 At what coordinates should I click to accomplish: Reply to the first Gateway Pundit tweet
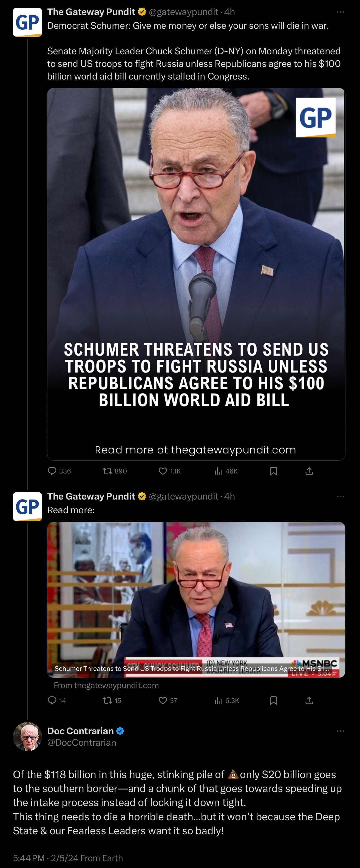point(59,471)
